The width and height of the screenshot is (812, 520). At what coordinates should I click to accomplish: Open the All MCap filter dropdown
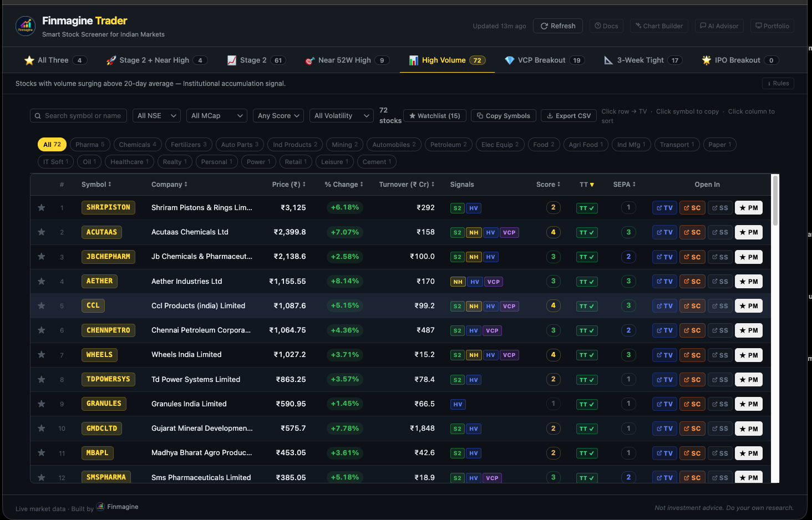coord(216,115)
